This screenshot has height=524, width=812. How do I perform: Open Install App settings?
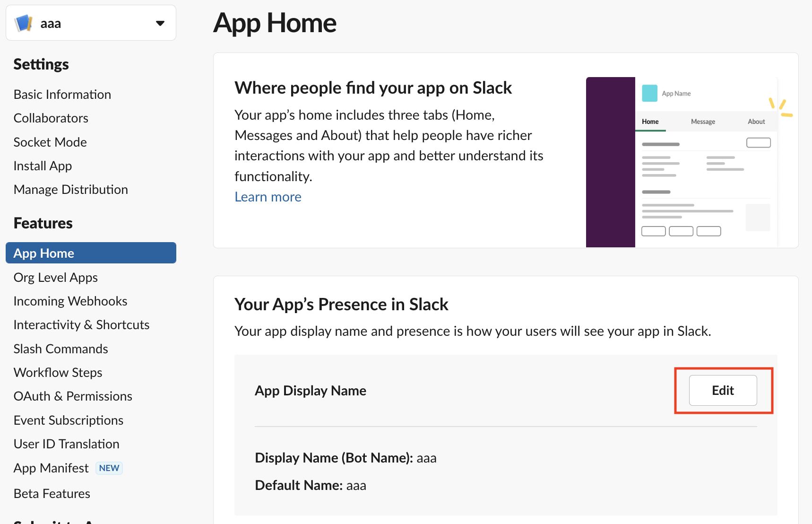[x=43, y=166]
